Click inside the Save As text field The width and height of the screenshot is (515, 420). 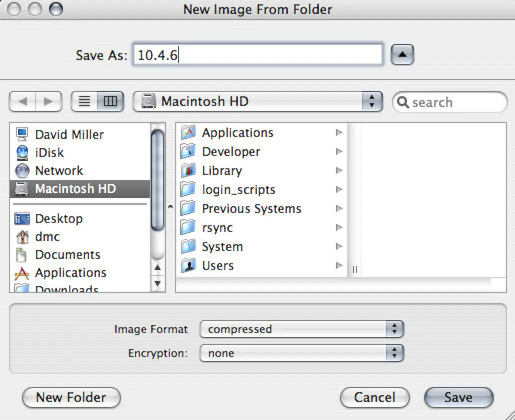coord(257,55)
